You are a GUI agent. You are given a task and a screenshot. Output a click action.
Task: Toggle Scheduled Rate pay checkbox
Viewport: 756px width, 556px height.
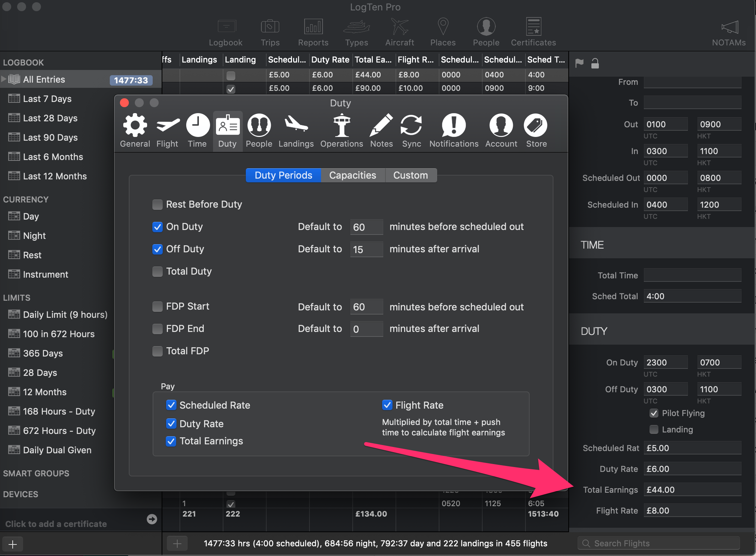click(x=171, y=405)
